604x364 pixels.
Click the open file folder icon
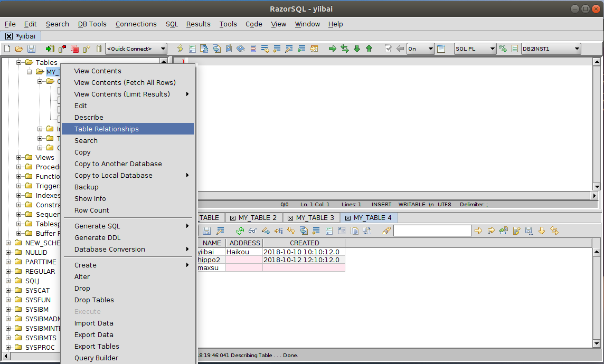[19, 49]
